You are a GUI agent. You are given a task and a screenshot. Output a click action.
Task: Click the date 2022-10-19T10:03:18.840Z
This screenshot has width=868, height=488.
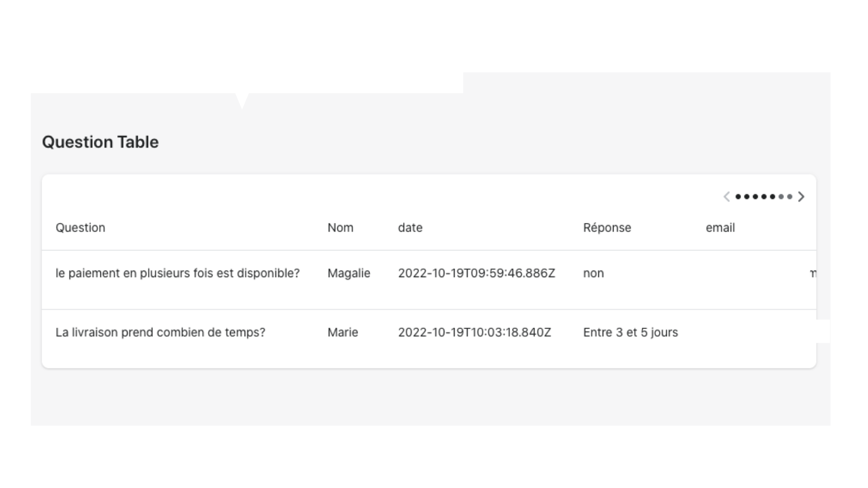474,332
